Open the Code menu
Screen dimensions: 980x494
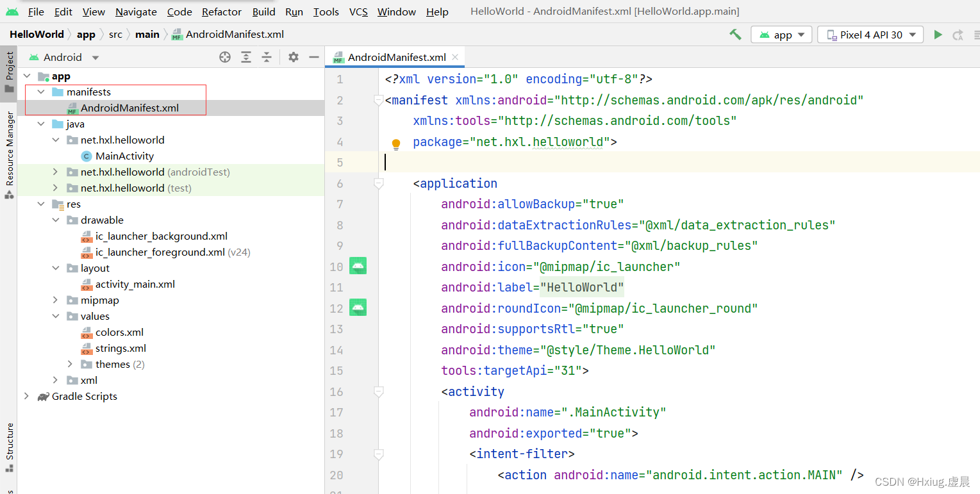point(179,12)
